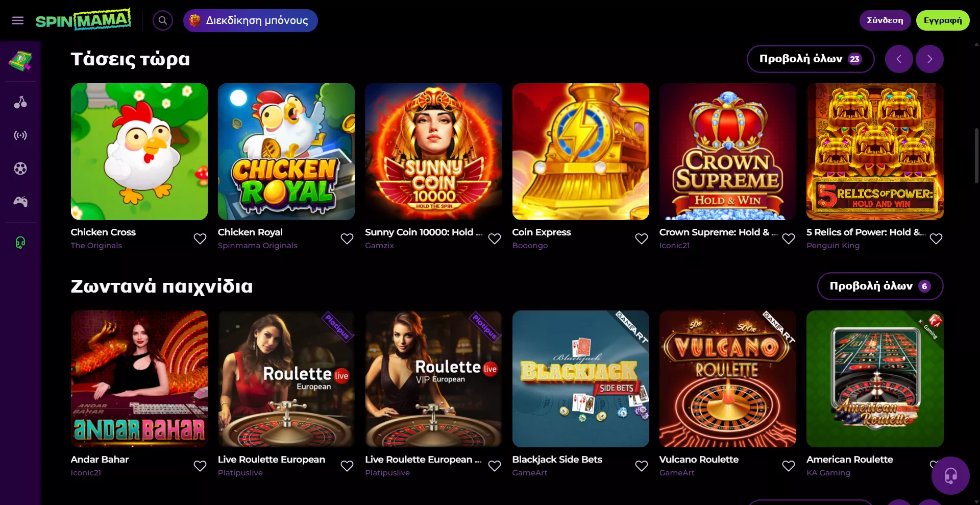
Task: View all 6 live games
Action: tap(879, 286)
